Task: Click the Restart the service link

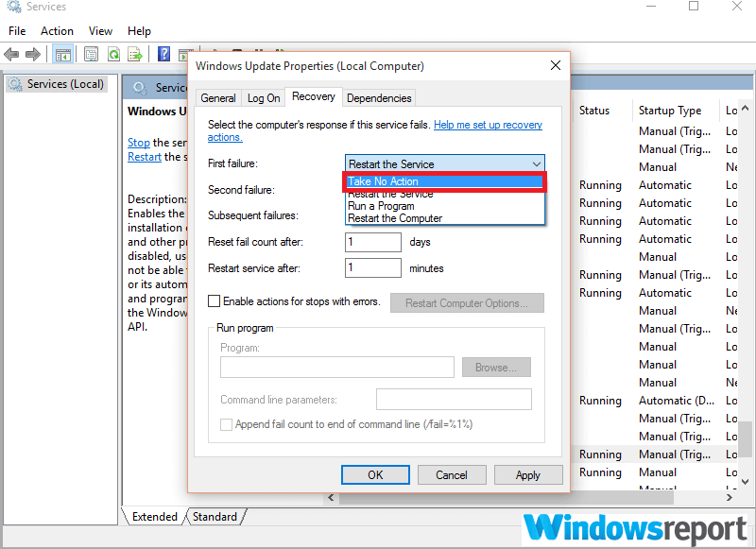Action: click(x=145, y=157)
